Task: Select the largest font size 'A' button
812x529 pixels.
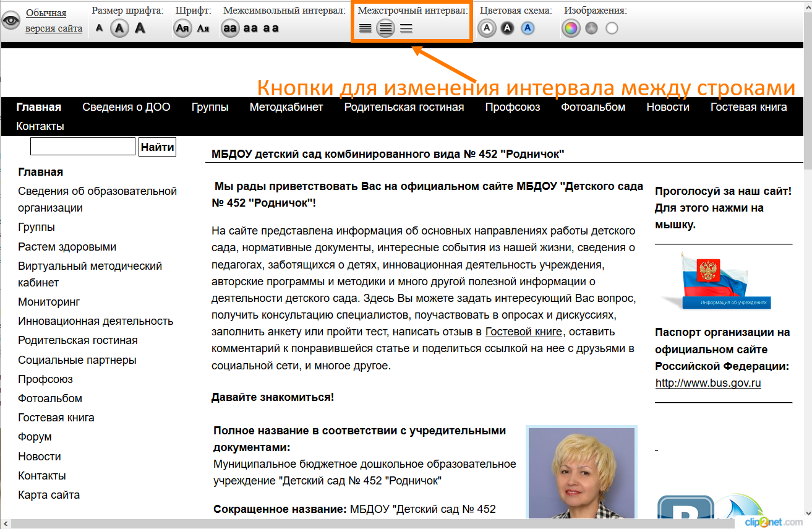Action: [140, 28]
